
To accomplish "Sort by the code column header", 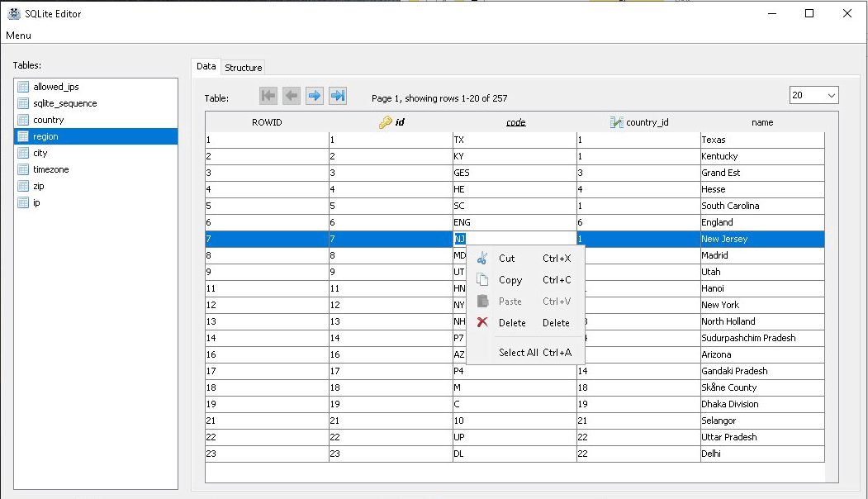I will [x=515, y=122].
